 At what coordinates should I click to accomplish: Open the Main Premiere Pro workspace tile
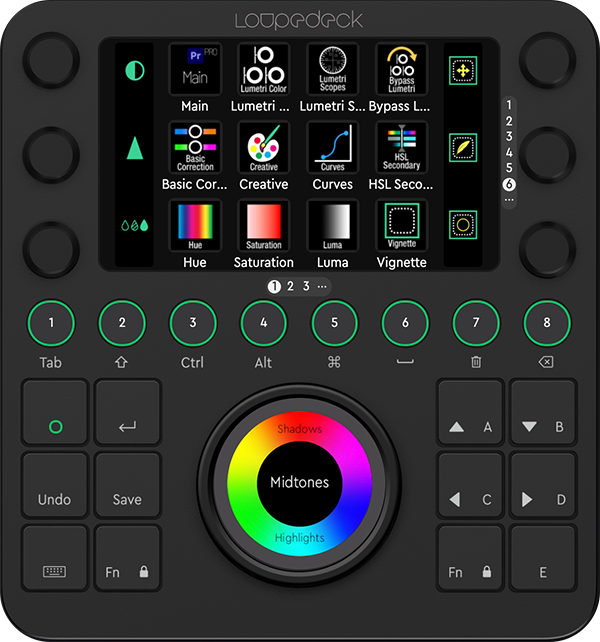tap(195, 70)
